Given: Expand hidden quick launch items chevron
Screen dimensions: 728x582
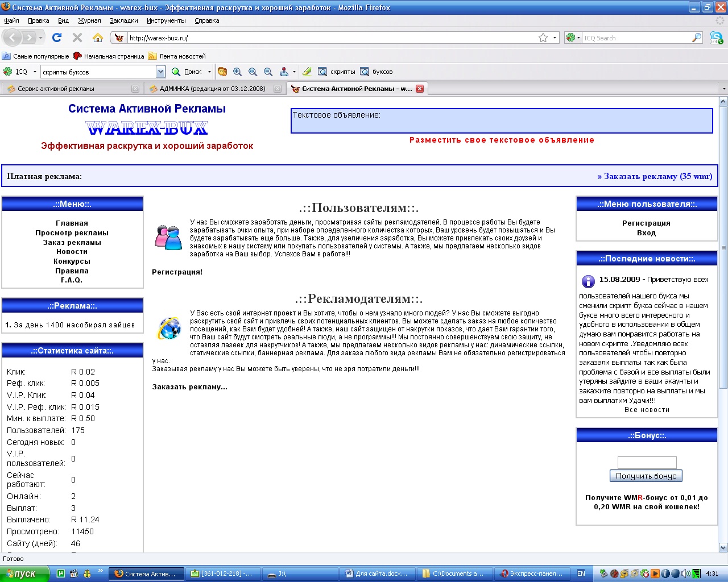Looking at the screenshot, I should (x=101, y=571).
